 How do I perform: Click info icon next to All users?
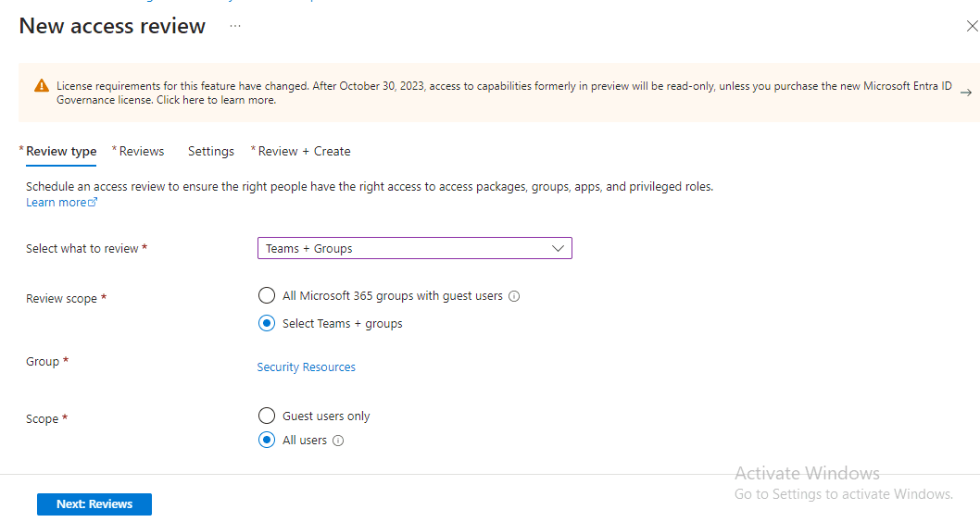tap(338, 441)
